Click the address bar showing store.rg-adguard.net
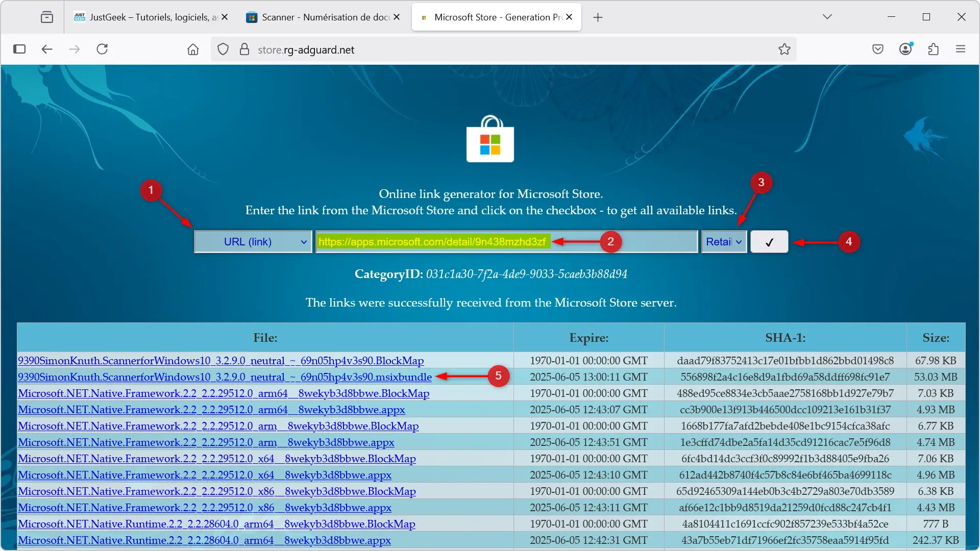This screenshot has height=551, width=980. pyautogui.click(x=503, y=49)
